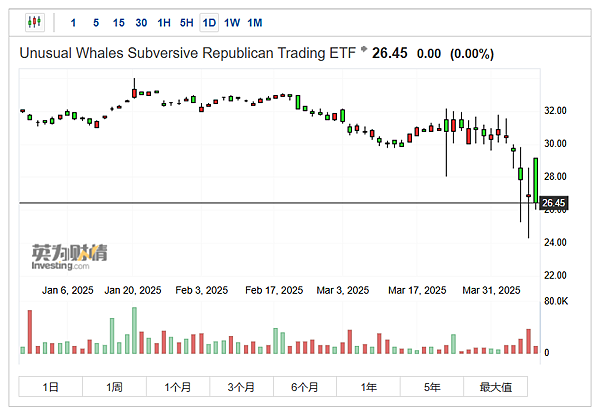This screenshot has width=600, height=419.
Task: Choose the 6个月 range button
Action: [x=305, y=387]
